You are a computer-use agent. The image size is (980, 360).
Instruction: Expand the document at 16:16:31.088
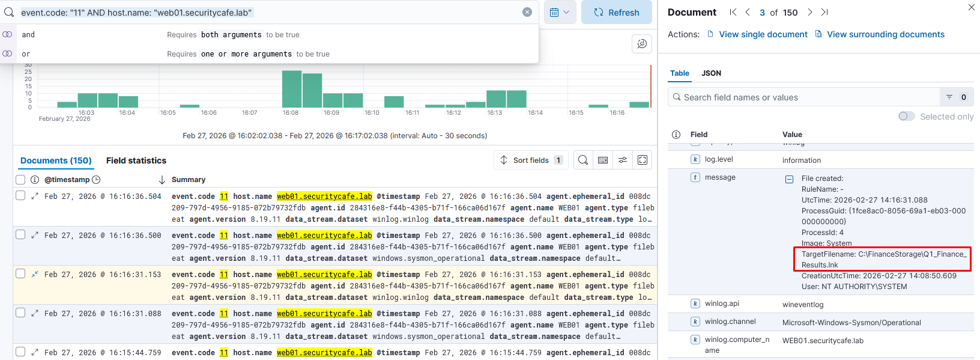(x=35, y=313)
